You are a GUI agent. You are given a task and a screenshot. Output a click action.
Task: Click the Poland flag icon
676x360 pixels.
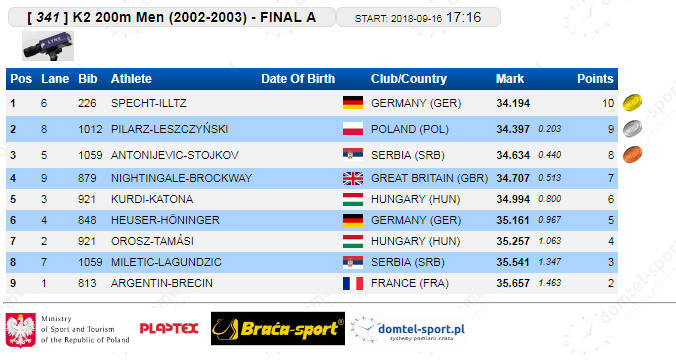(x=353, y=128)
